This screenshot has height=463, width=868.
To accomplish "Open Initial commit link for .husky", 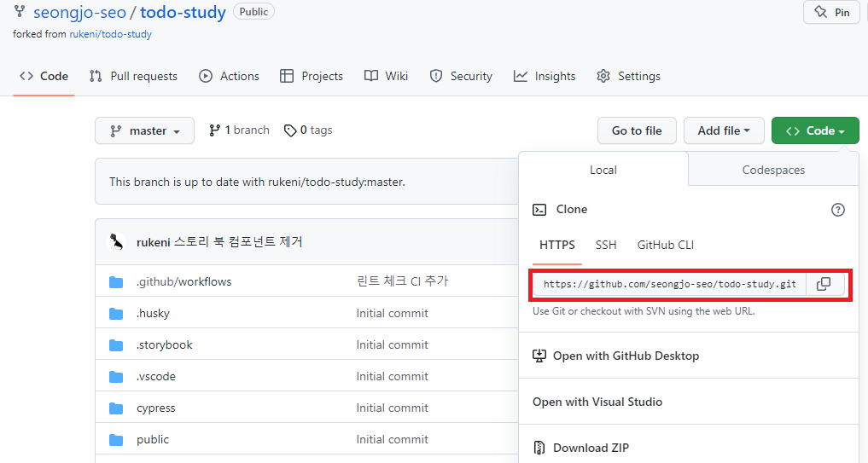I will pos(392,313).
